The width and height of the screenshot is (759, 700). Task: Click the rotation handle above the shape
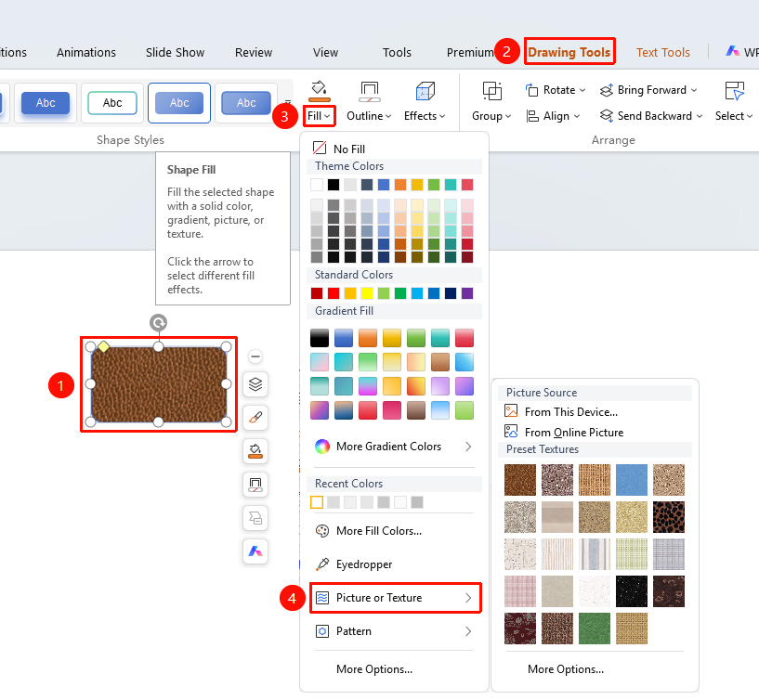tap(158, 322)
